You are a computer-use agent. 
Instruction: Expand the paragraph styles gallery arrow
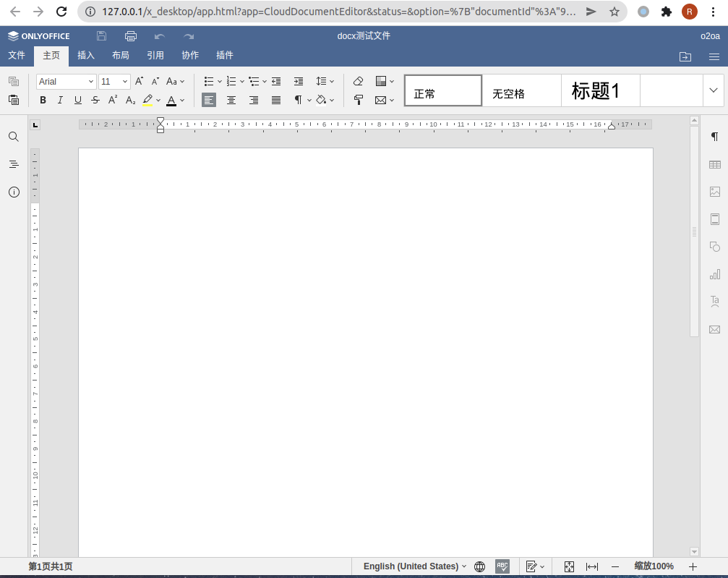(714, 91)
